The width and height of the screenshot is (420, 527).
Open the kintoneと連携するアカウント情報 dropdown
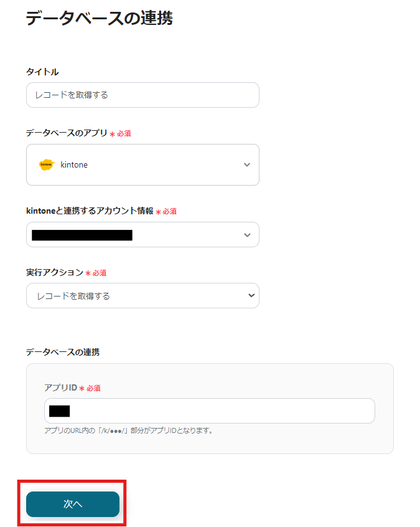(x=142, y=235)
